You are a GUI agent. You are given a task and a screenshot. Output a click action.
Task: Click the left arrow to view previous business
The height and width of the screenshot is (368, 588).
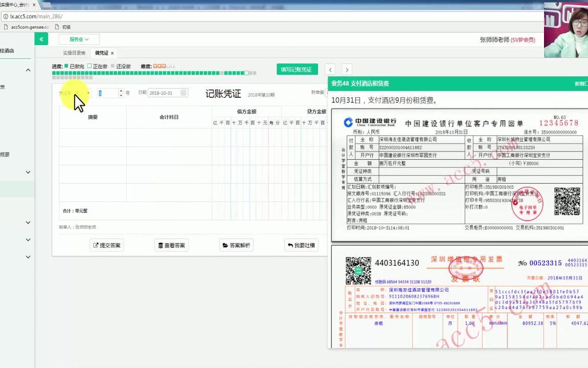click(x=330, y=69)
